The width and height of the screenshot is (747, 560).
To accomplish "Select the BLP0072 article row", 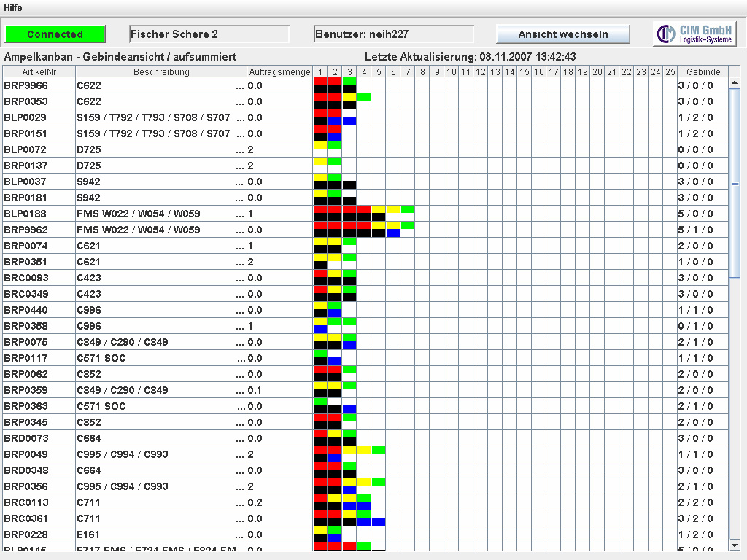I will coord(39,149).
